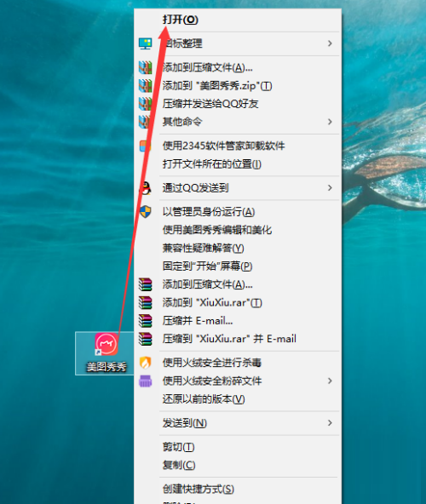Image resolution: width=426 pixels, height=504 pixels.
Task: Select 创建快捷方式(S)
Action: coord(199,490)
